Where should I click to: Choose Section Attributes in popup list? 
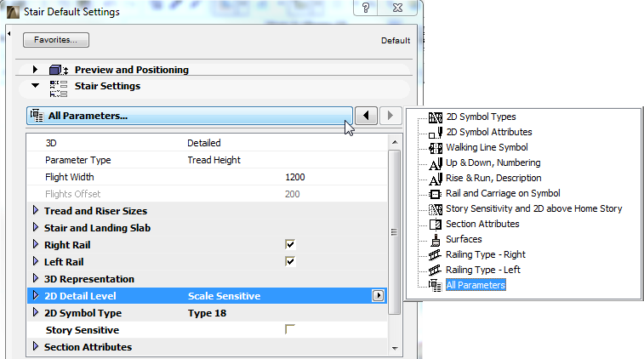[482, 224]
